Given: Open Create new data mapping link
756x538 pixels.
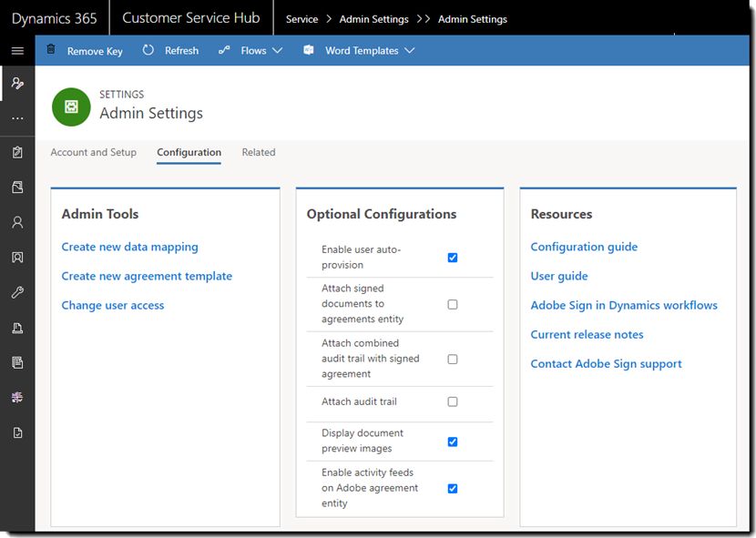Looking at the screenshot, I should [x=129, y=247].
